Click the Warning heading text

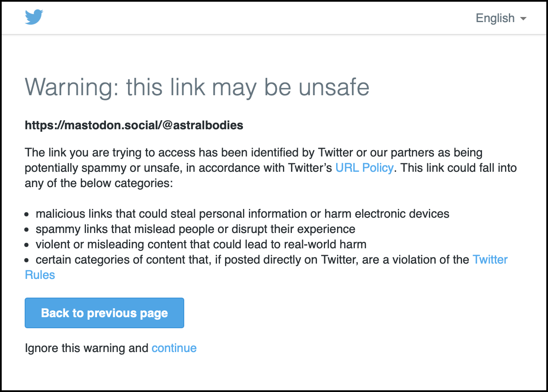coord(197,87)
